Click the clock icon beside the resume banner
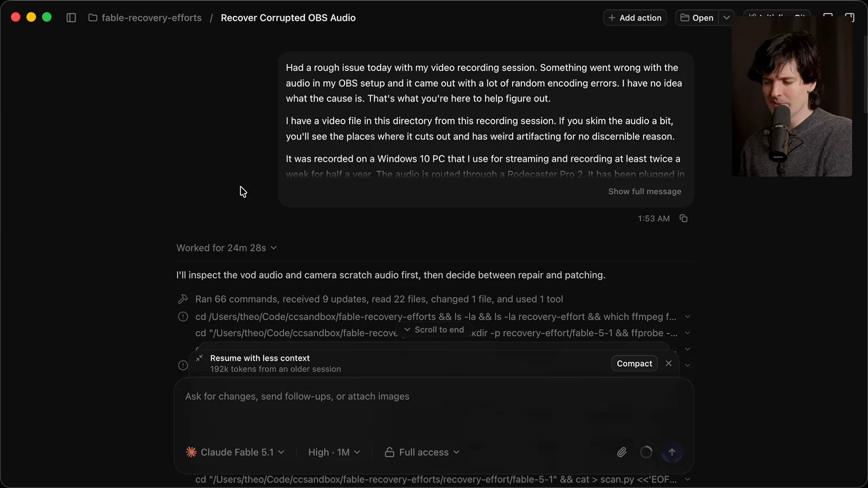This screenshot has width=868, height=488. tap(183, 365)
